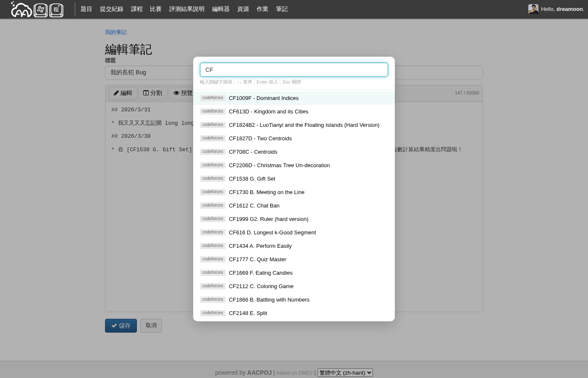Screen dimensions: 588x378
Task: Click the 取消 cancel button
Action: click(151, 325)
